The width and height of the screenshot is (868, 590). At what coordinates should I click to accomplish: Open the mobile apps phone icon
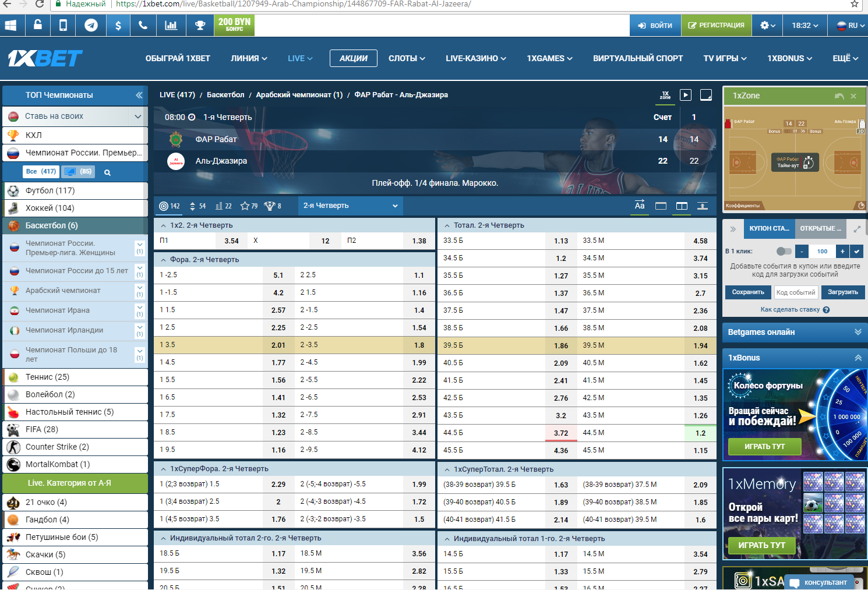(63, 25)
